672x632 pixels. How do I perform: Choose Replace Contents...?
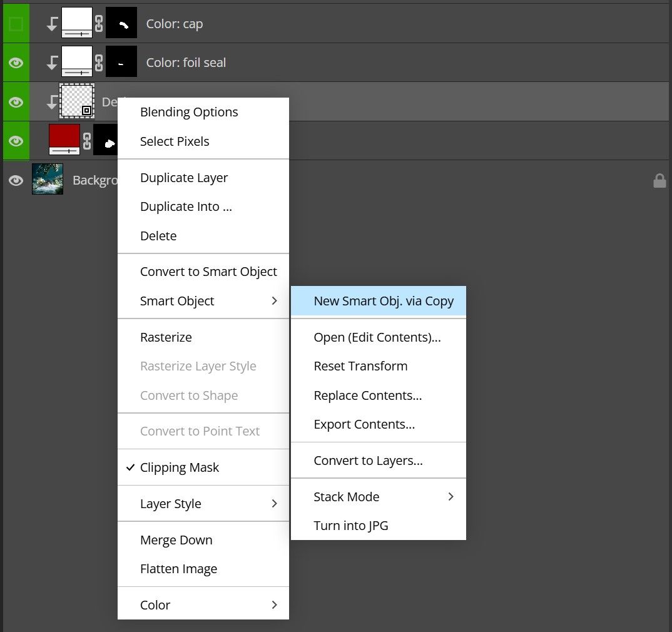point(379,395)
